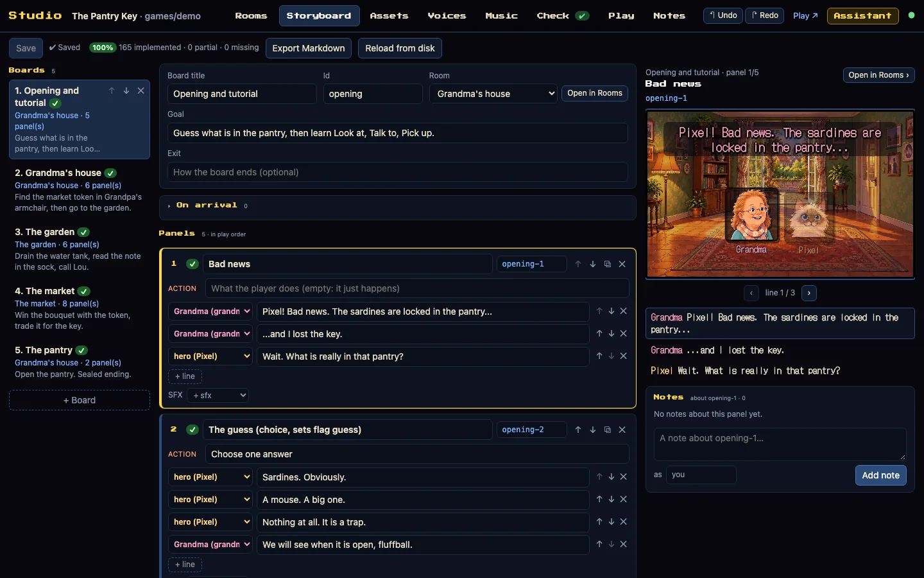Image resolution: width=924 pixels, height=578 pixels.
Task: Add a new board with '+ Board'
Action: (x=80, y=400)
